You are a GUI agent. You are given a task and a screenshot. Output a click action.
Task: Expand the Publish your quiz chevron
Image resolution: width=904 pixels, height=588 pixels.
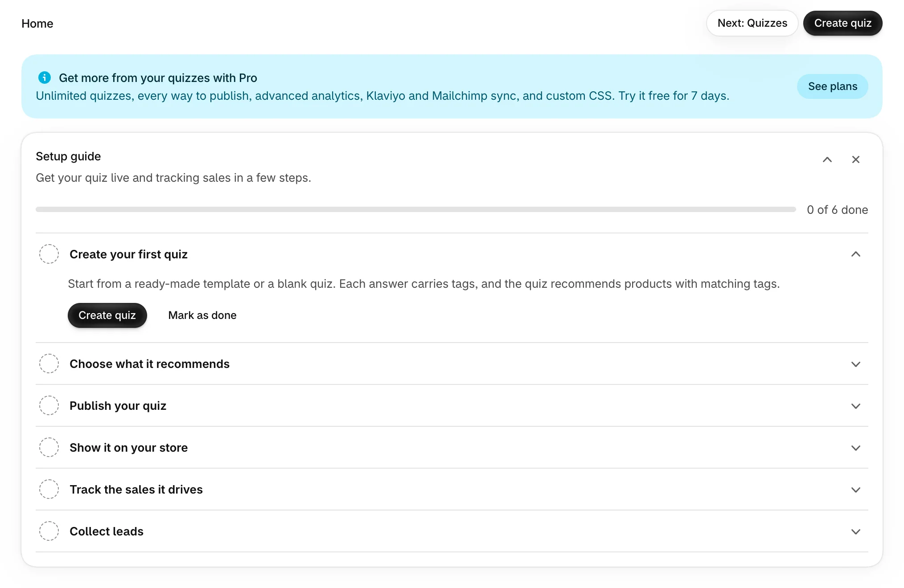click(x=856, y=406)
